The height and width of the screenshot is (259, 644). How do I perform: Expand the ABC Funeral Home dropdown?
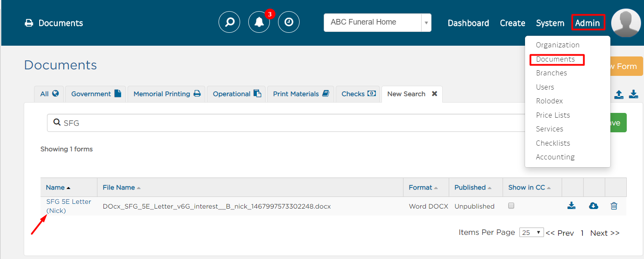(426, 22)
